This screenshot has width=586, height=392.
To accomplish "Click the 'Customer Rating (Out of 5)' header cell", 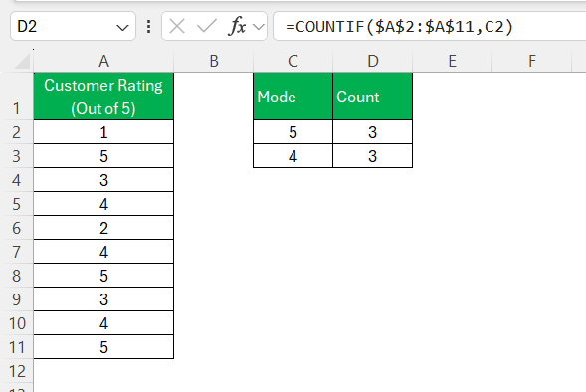I will point(103,97).
